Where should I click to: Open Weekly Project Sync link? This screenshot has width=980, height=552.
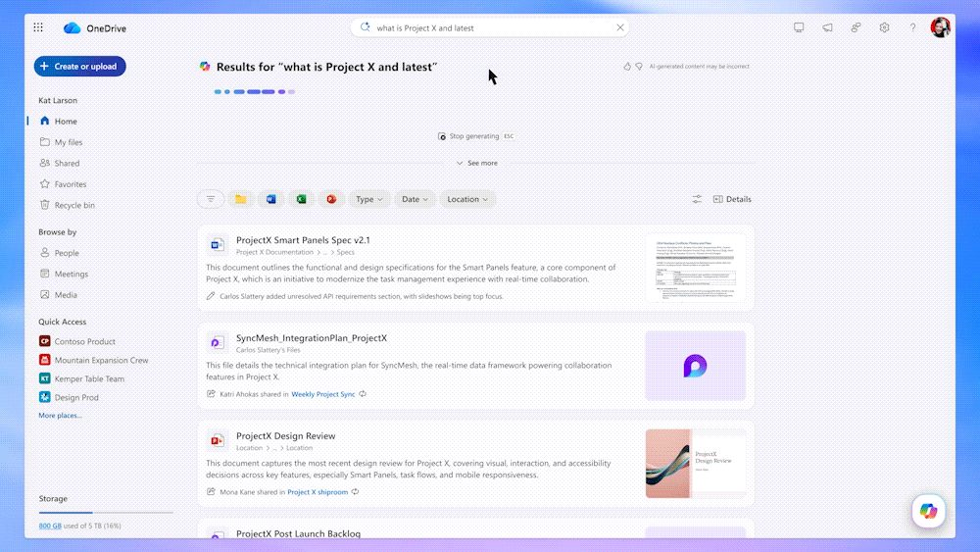coord(323,394)
